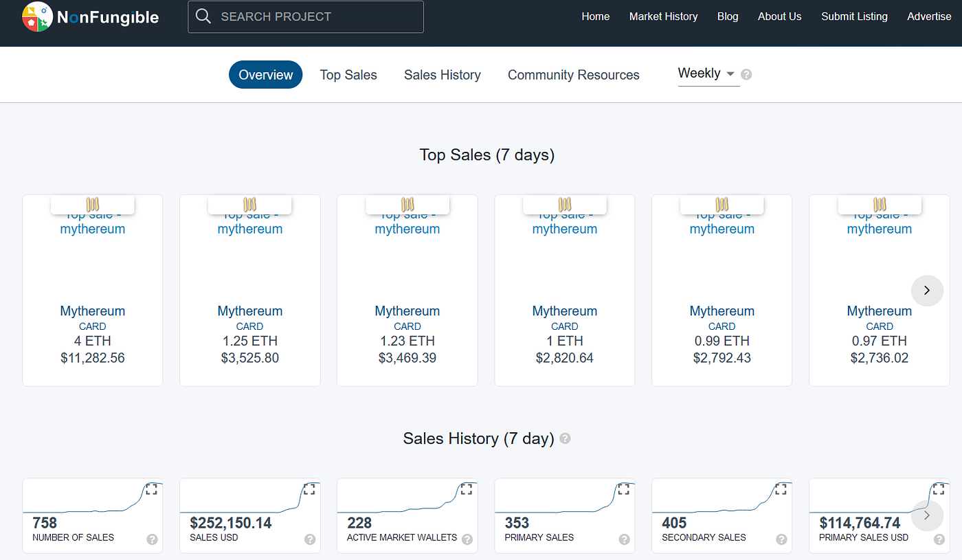Open Mythereum link on the 0.97 ETH card
The width and height of the screenshot is (962, 560).
880,311
